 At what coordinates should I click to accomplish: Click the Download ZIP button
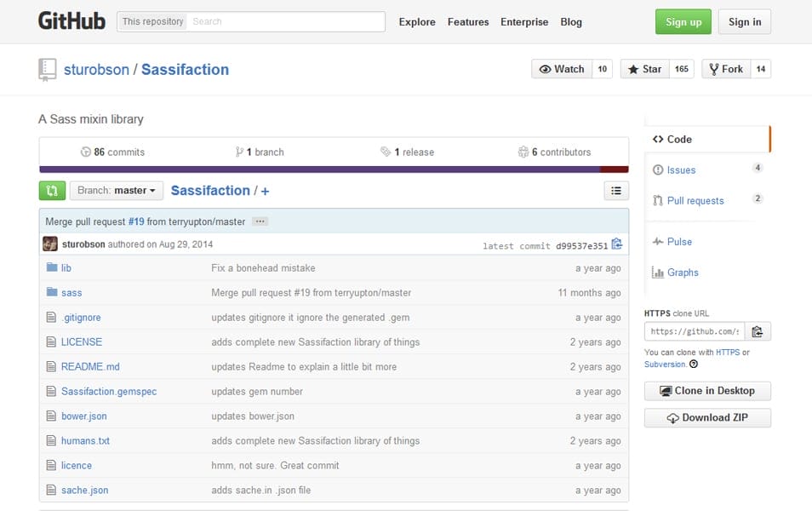coord(706,417)
